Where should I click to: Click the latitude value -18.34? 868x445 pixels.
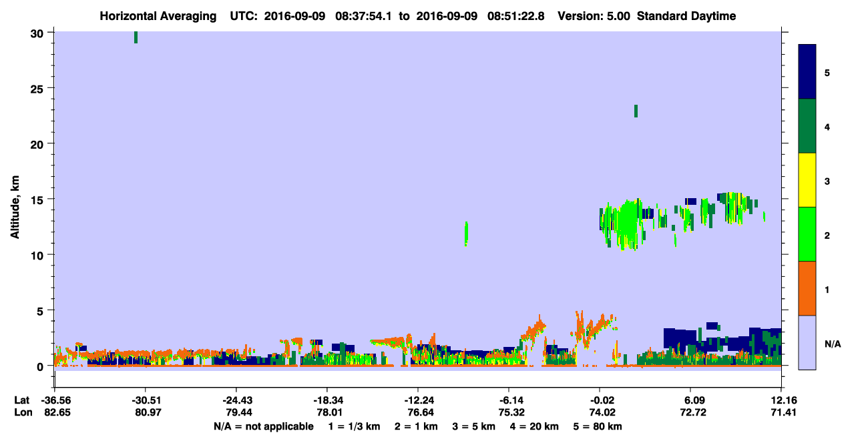coord(327,400)
